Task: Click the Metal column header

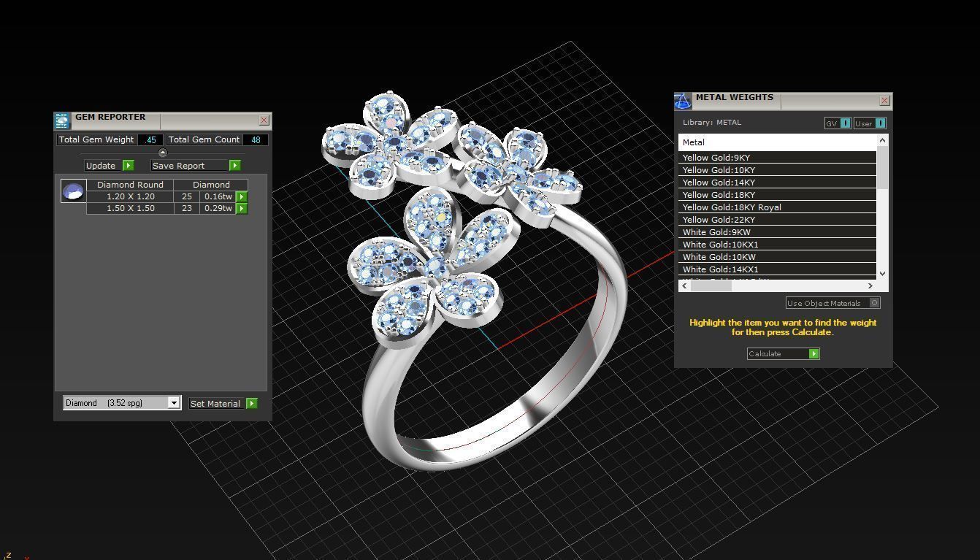Action: (777, 142)
